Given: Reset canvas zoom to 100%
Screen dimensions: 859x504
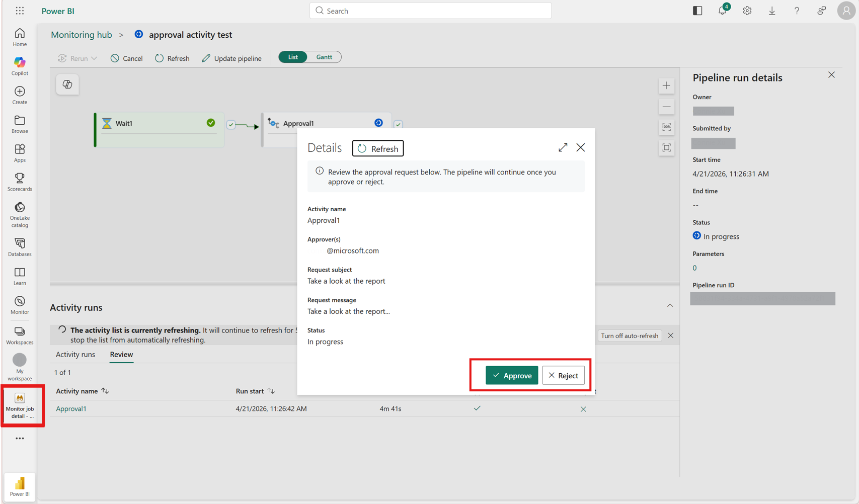Looking at the screenshot, I should point(666,127).
